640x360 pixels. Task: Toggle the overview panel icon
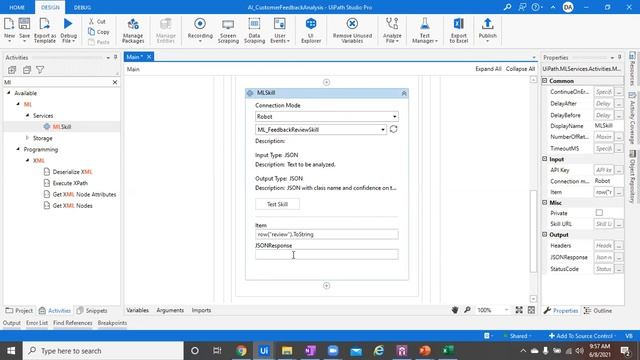[x=531, y=310]
